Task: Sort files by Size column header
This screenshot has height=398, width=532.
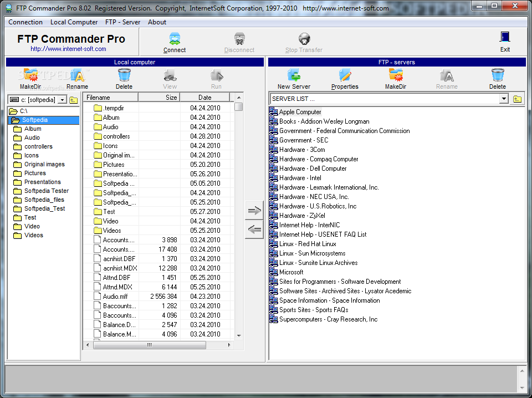Action: (x=159, y=98)
